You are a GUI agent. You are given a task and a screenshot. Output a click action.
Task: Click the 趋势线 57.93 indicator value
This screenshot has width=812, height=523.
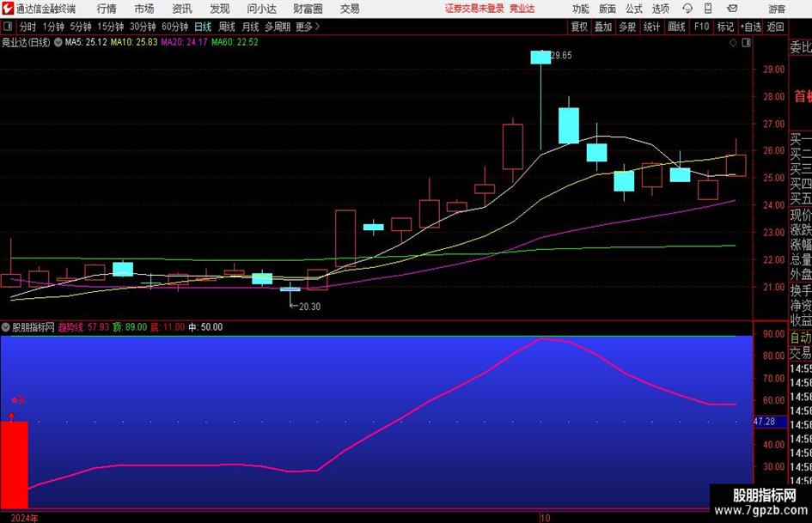click(83, 327)
